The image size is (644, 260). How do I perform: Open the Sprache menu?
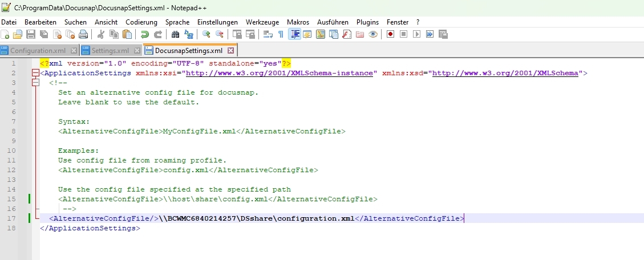pyautogui.click(x=177, y=22)
